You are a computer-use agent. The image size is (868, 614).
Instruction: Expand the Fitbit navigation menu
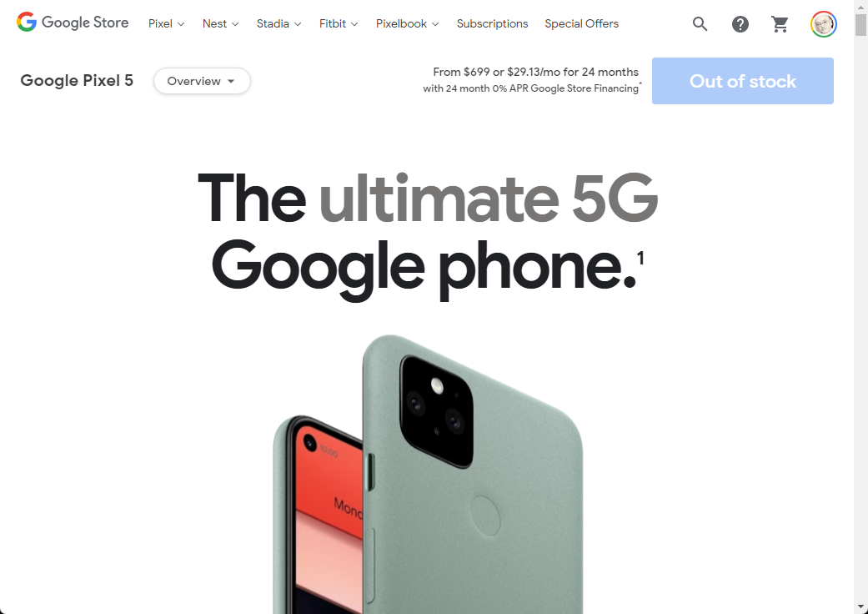coord(339,24)
